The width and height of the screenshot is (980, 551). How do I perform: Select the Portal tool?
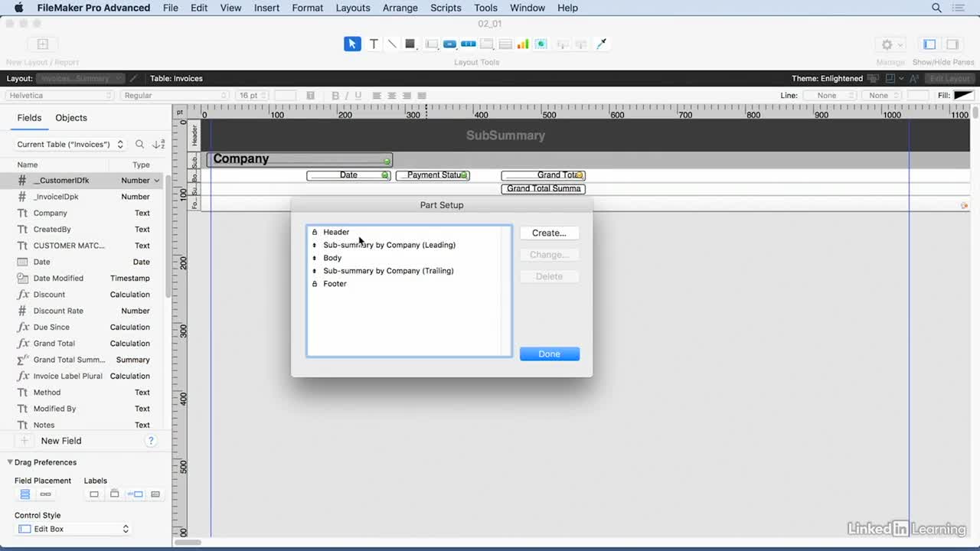(x=505, y=44)
